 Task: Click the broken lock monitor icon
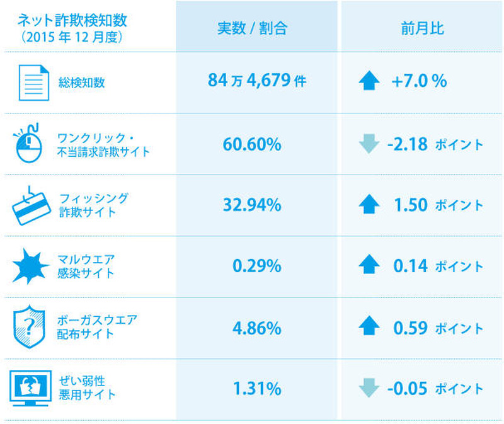(29, 389)
